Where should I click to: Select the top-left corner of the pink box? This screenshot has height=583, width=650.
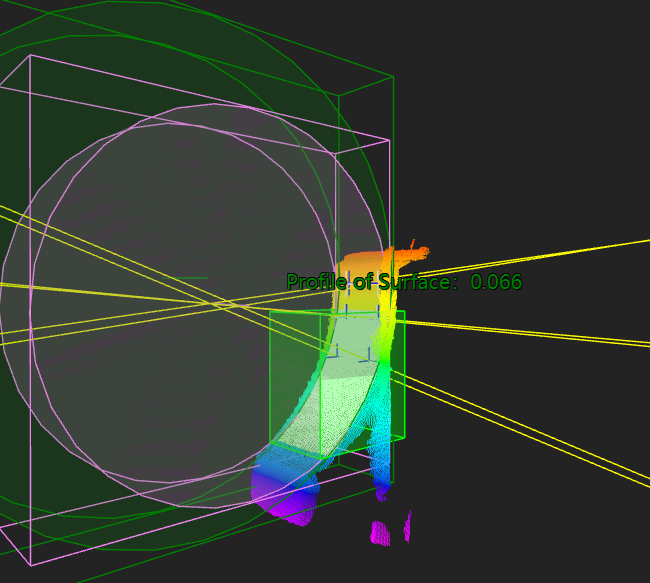click(31, 56)
